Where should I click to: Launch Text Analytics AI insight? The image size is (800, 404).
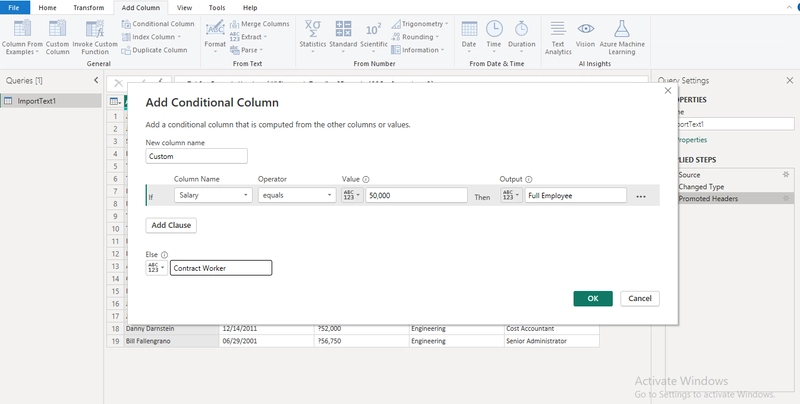[x=558, y=37]
